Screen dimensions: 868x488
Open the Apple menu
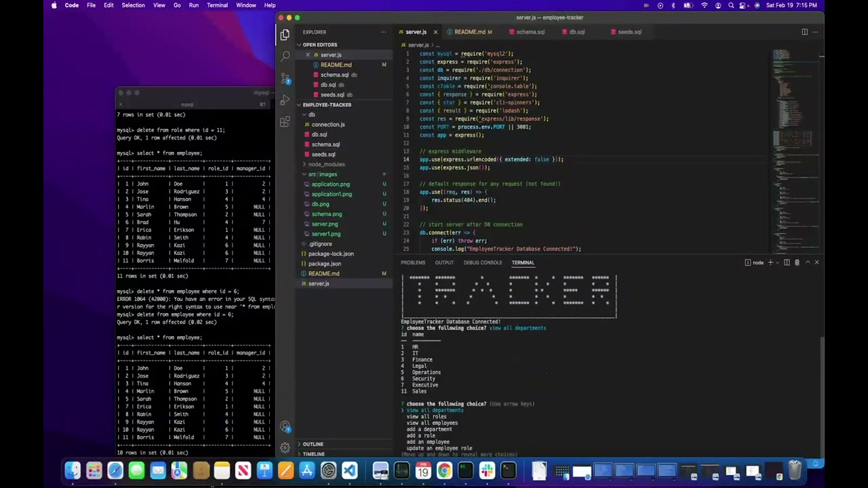tap(54, 5)
